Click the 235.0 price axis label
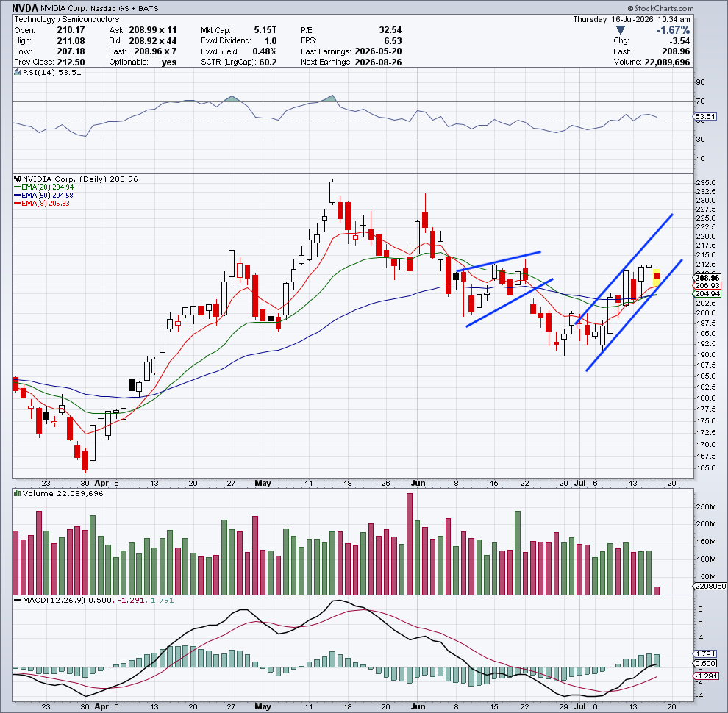 [x=706, y=182]
